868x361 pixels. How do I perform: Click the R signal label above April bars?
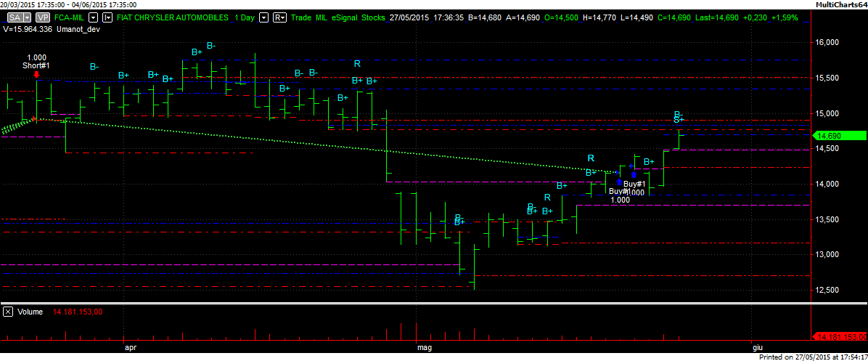click(357, 64)
